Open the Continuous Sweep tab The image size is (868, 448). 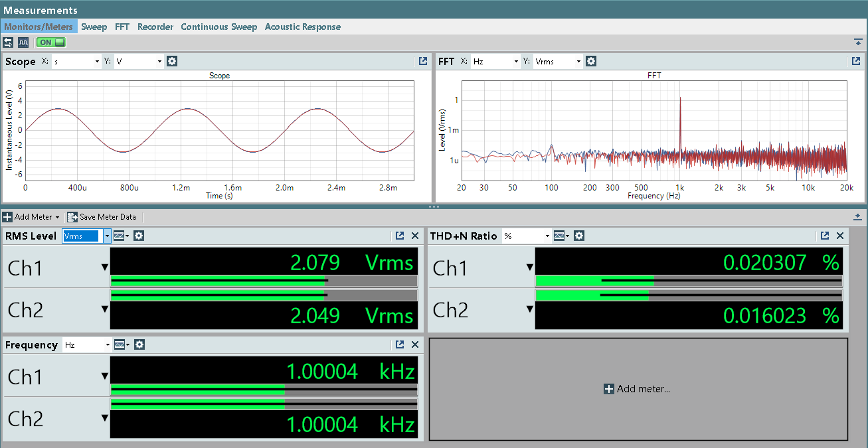(x=219, y=27)
